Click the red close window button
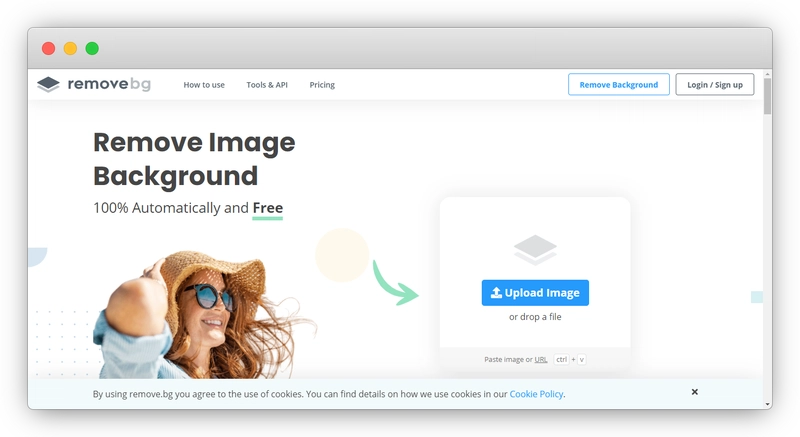Screen dimensions: 800x437 coord(48,48)
